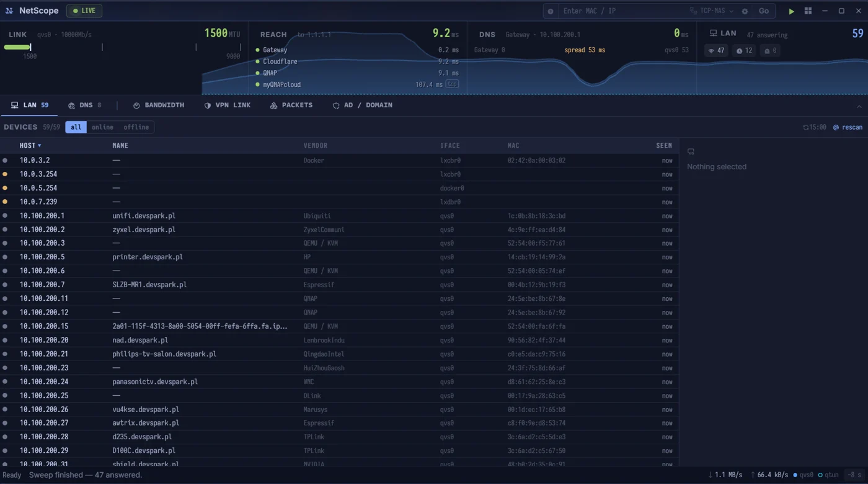The height and width of the screenshot is (484, 868).
Task: Click the orange status dot for 10.0.7.239
Action: tap(5, 202)
